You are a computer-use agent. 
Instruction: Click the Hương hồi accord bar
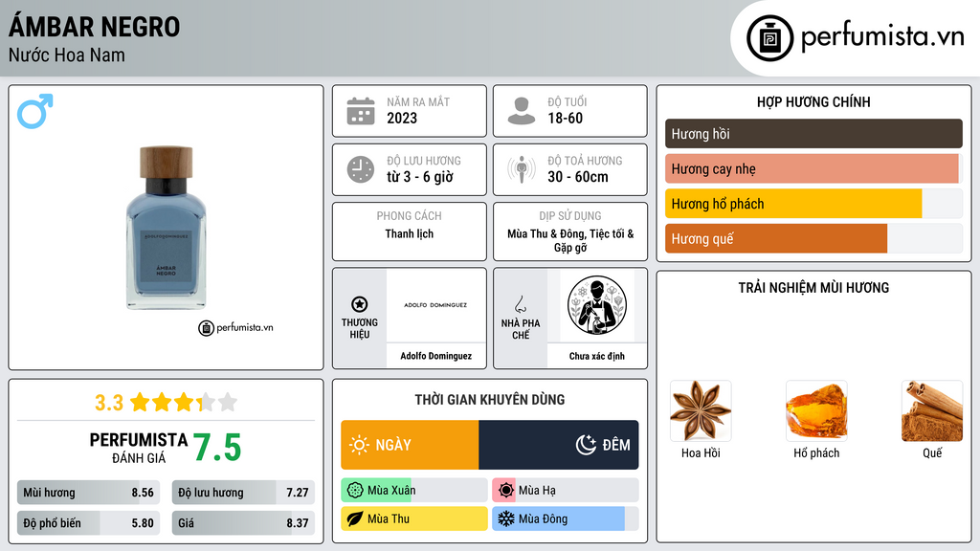(813, 134)
